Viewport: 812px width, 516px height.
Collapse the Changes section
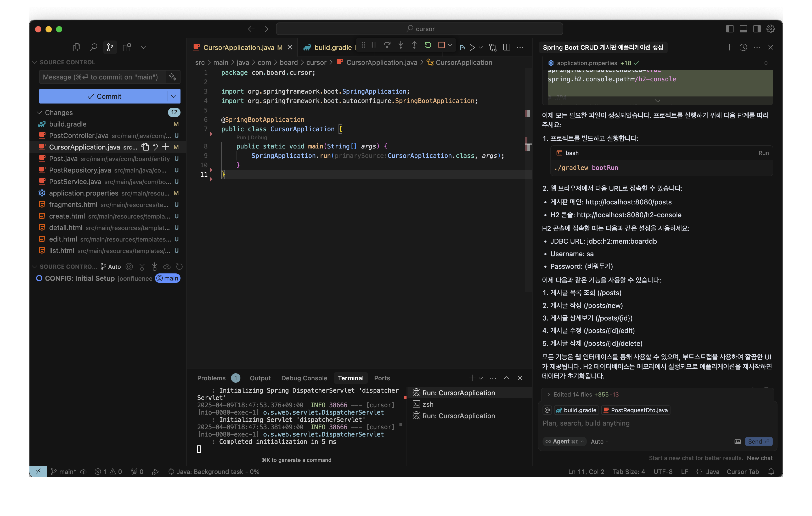tap(40, 113)
